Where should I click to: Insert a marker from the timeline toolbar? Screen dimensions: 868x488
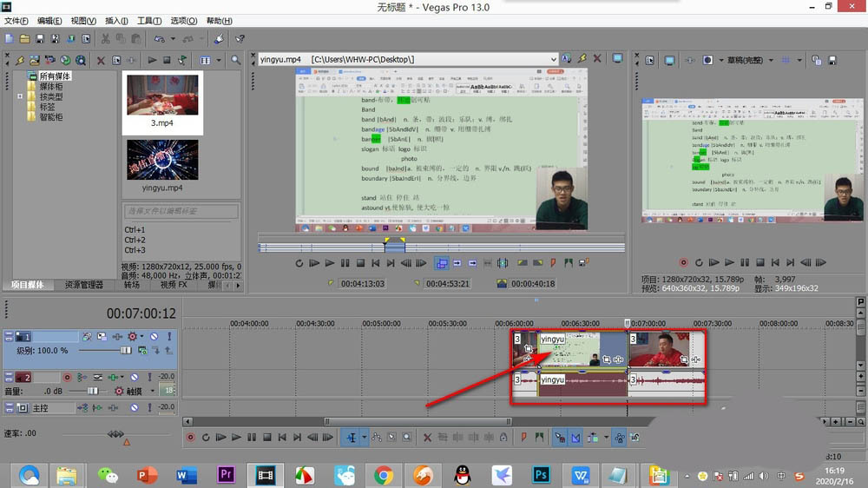(x=523, y=438)
